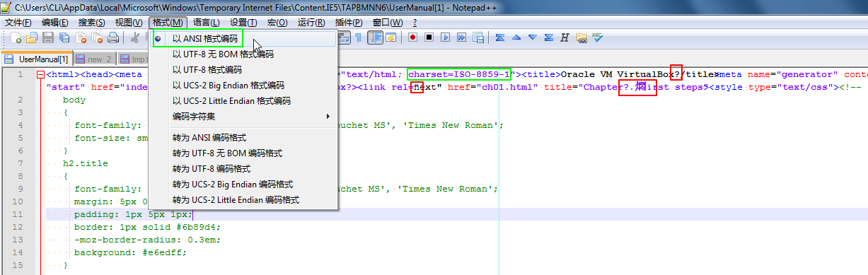
Task: Open the ? help menu
Action: 415,23
